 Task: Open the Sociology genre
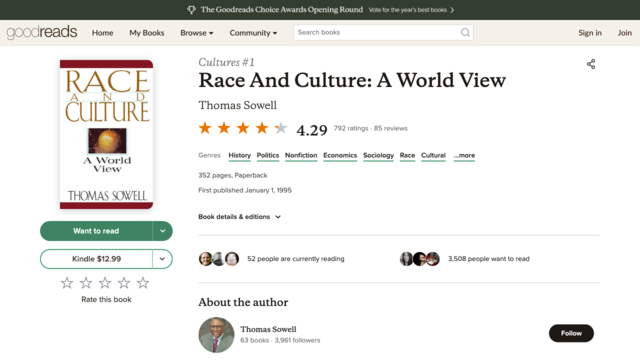378,156
